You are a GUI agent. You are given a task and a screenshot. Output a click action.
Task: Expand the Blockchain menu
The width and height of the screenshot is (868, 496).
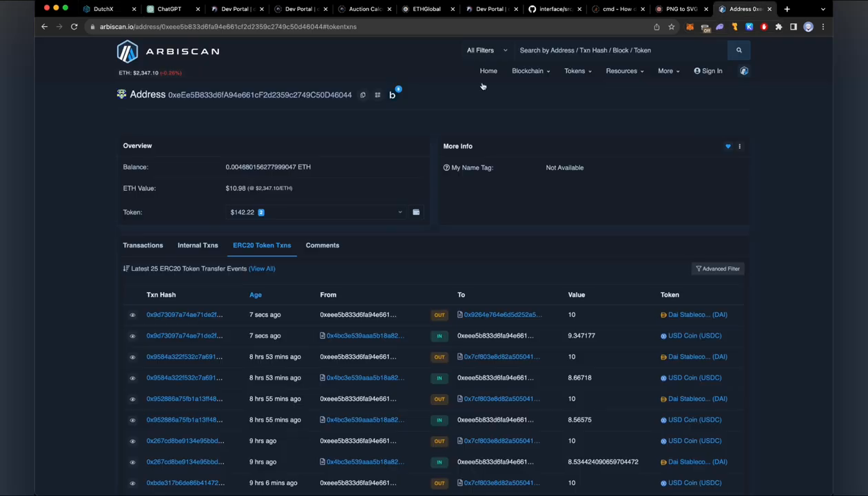click(x=530, y=71)
